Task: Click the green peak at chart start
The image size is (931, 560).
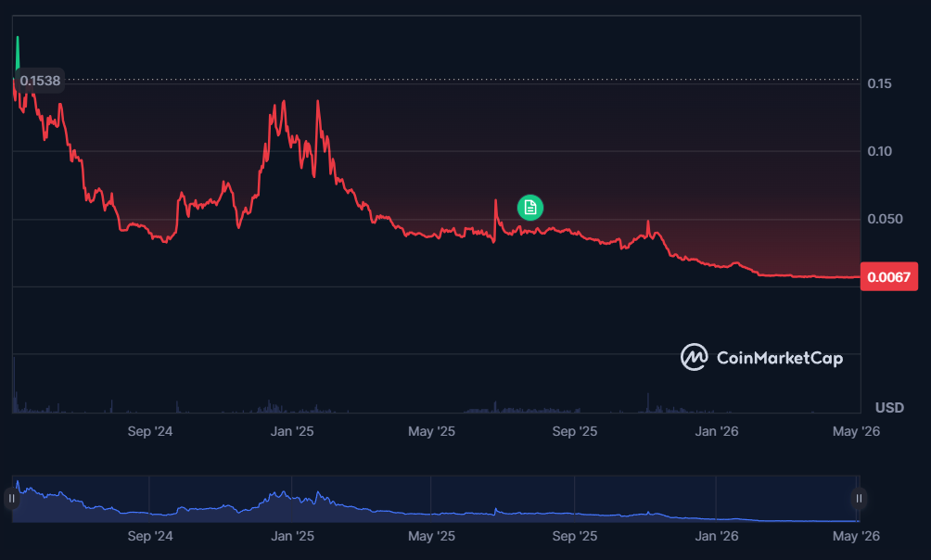Action: click(18, 52)
